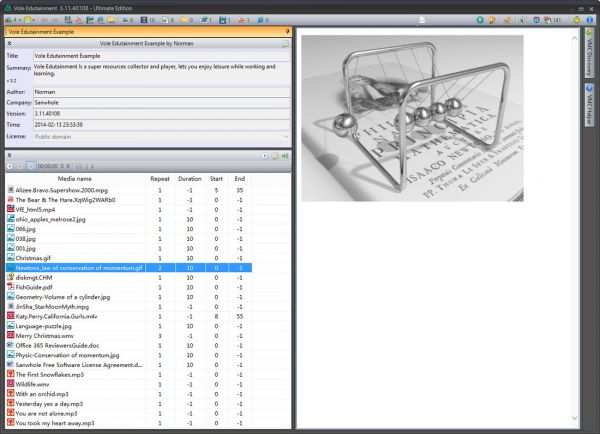Click the yellow notes icon in the playlist header

click(x=275, y=156)
